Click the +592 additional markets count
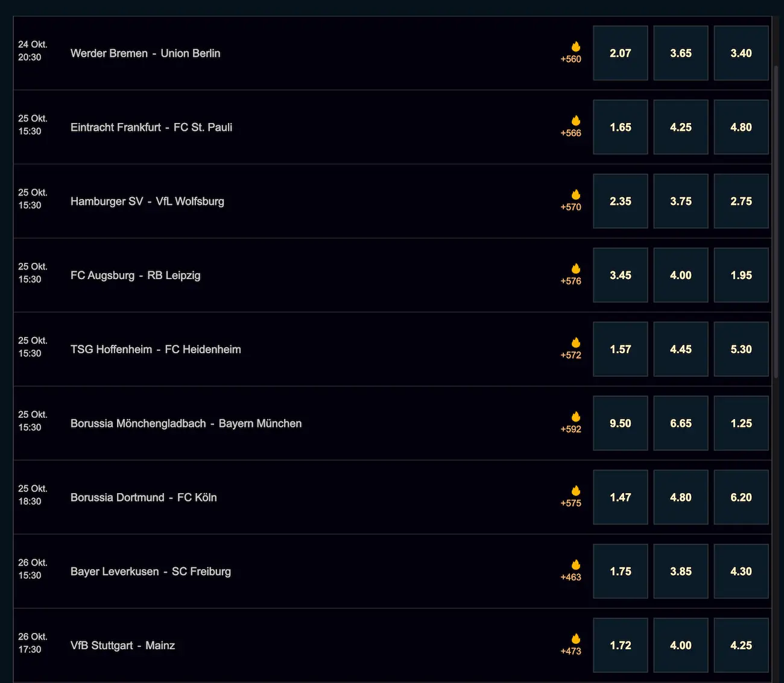Viewport: 784px width, 683px height. click(571, 429)
